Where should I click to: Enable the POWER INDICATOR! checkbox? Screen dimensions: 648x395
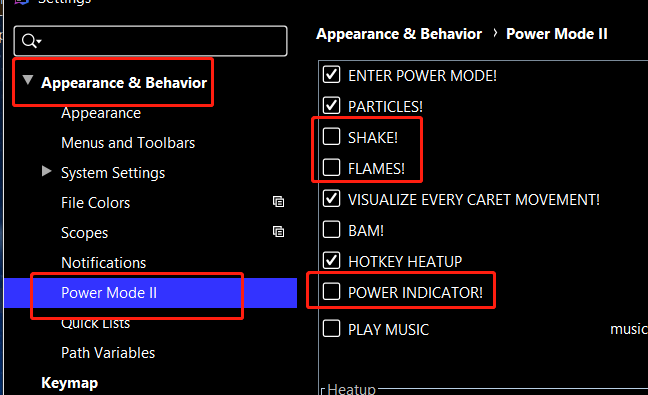pos(331,291)
